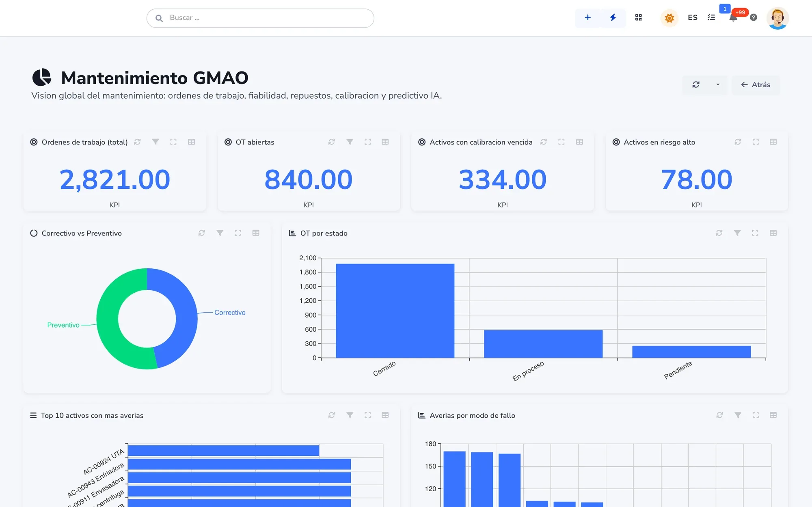Screen dimensions: 812x507
Task: Show table view for Ordenes de trabajo
Action: [192, 142]
